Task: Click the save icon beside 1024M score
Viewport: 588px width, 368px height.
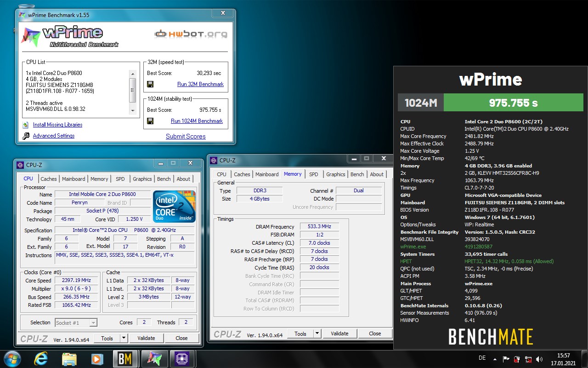Action: pos(150,121)
